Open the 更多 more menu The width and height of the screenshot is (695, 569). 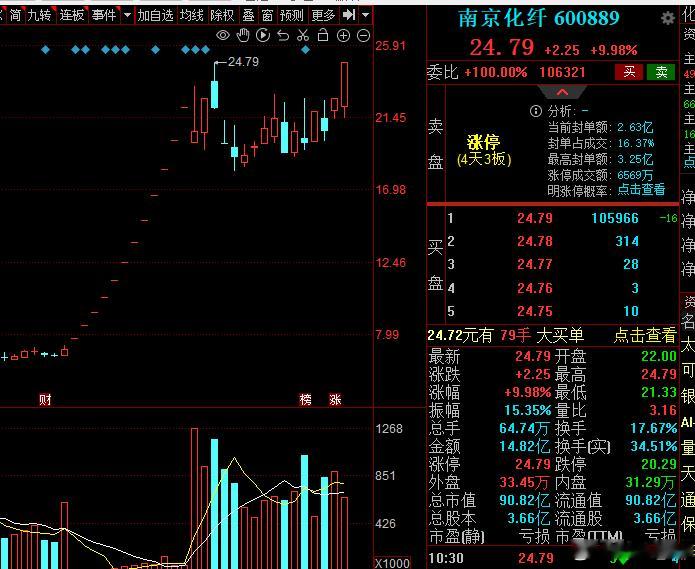click(x=323, y=16)
